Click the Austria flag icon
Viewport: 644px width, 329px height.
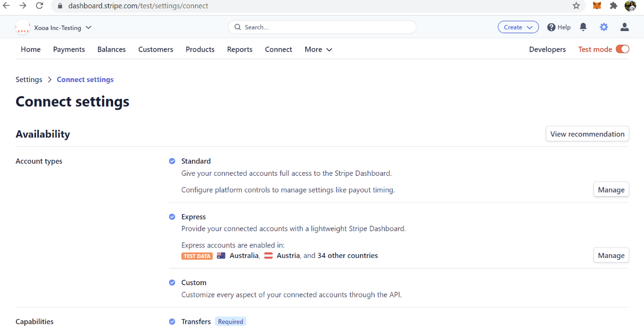(269, 255)
